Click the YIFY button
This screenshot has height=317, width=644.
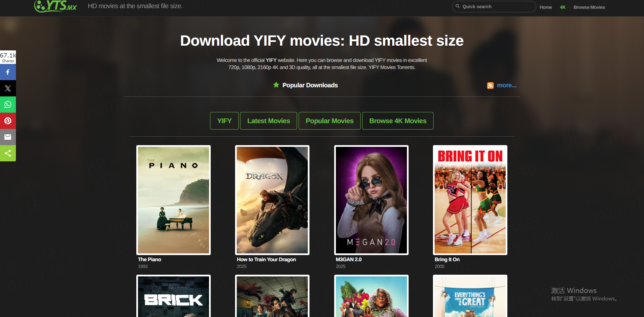coord(224,121)
